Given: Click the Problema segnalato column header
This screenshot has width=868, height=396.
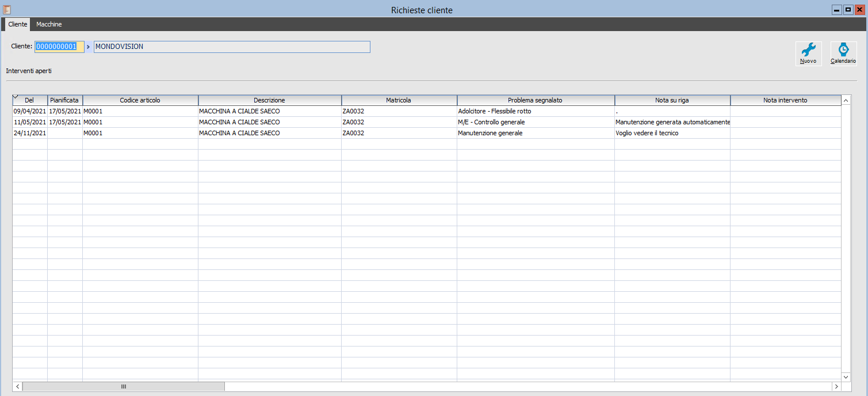Looking at the screenshot, I should coord(536,100).
